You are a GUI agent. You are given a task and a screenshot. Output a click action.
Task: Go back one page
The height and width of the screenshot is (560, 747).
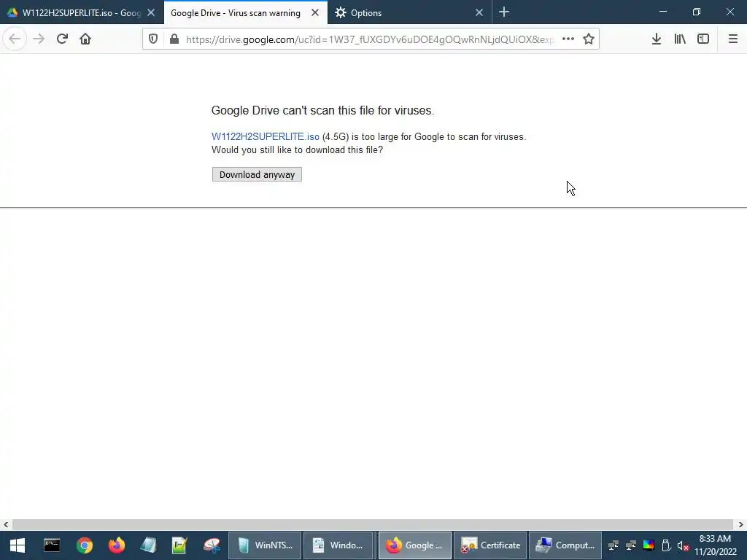coord(15,39)
